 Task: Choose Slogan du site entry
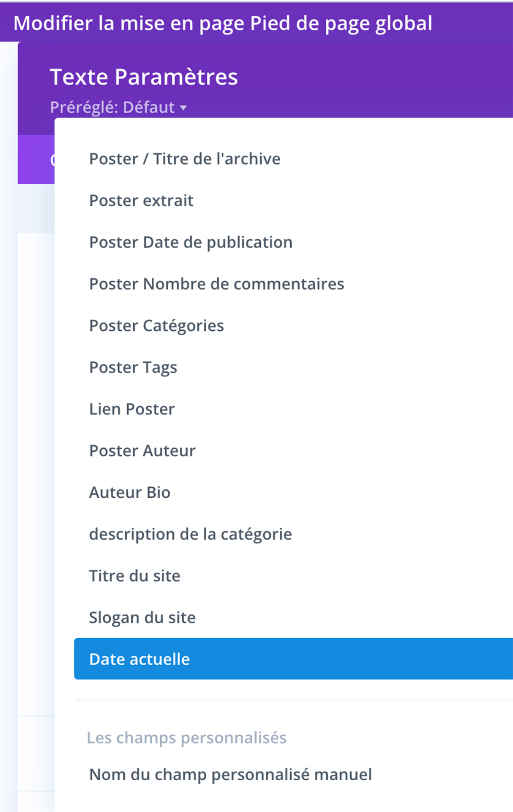click(x=142, y=618)
